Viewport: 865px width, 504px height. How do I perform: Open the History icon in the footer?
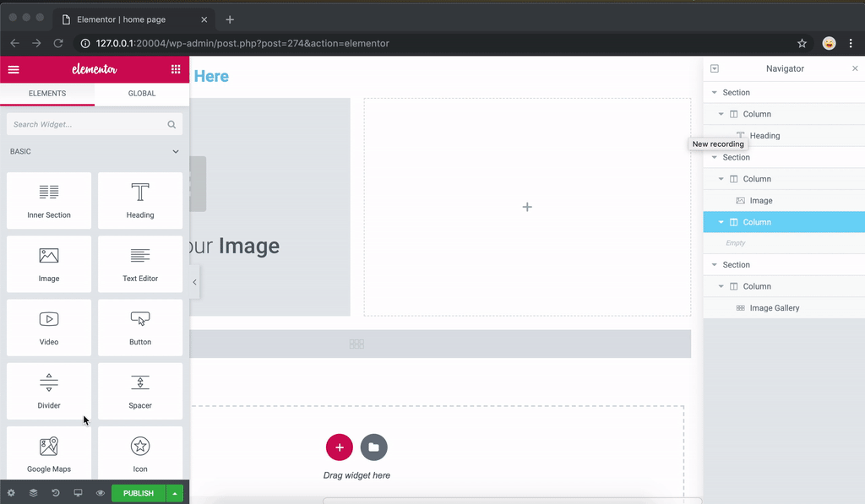[x=56, y=493]
